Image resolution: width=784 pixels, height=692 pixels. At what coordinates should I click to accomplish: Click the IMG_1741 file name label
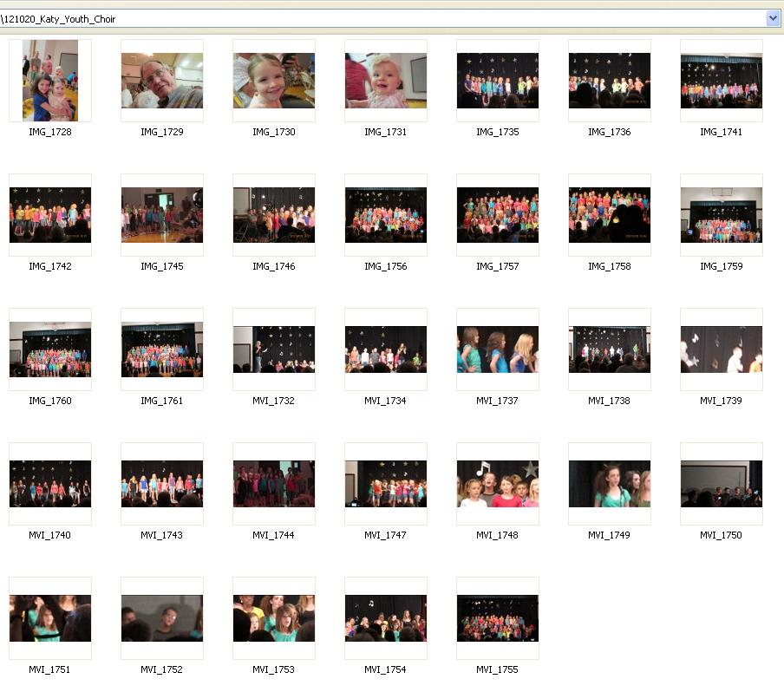click(721, 132)
